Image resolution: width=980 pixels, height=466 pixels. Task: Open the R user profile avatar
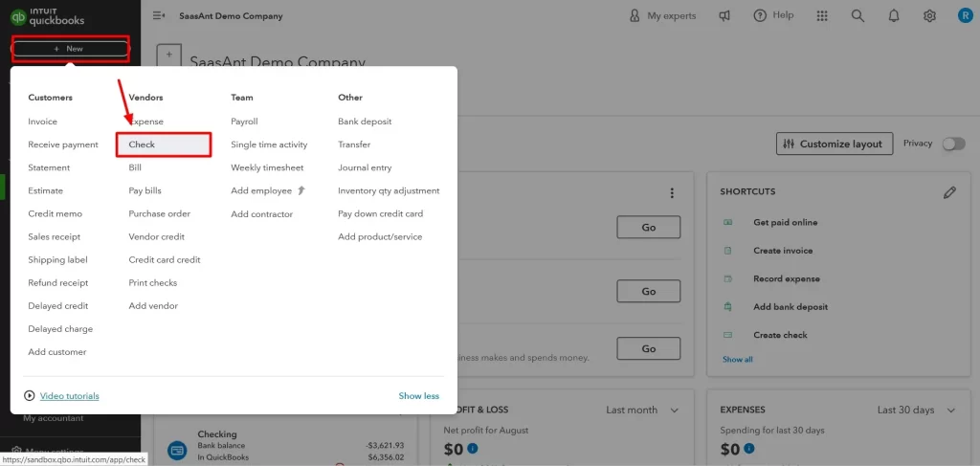coord(965,16)
